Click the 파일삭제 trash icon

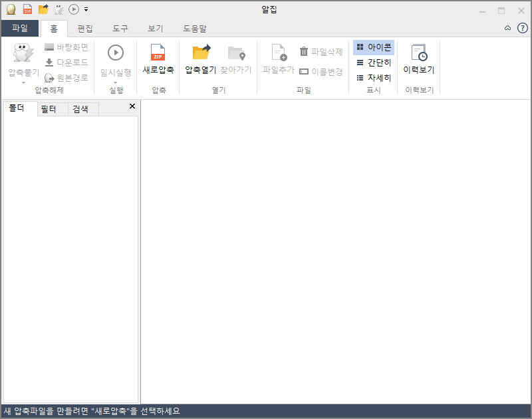[x=304, y=52]
